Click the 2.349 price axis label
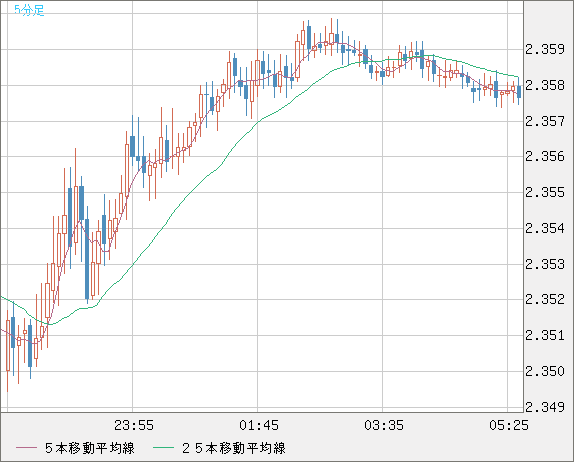574x462 pixels. pos(545,407)
